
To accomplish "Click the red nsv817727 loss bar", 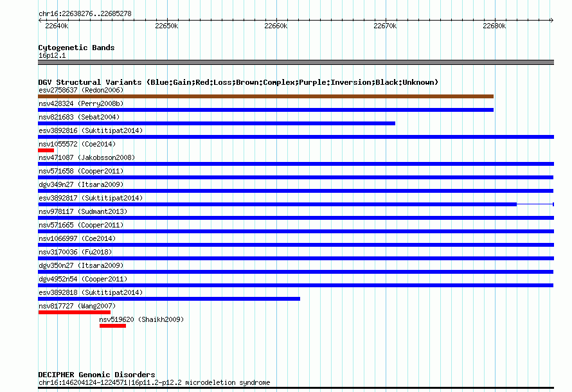I will pyautogui.click(x=74, y=312).
